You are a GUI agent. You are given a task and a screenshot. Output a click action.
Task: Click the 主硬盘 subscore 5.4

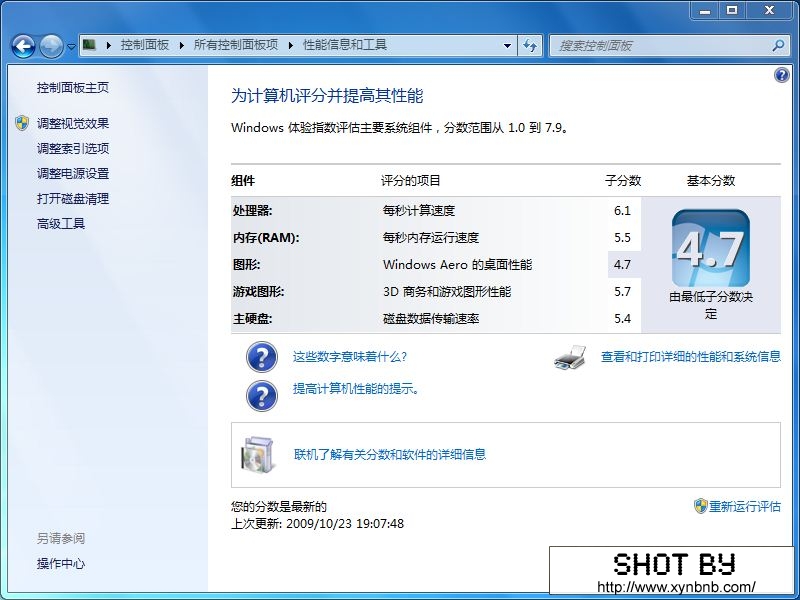coord(622,319)
